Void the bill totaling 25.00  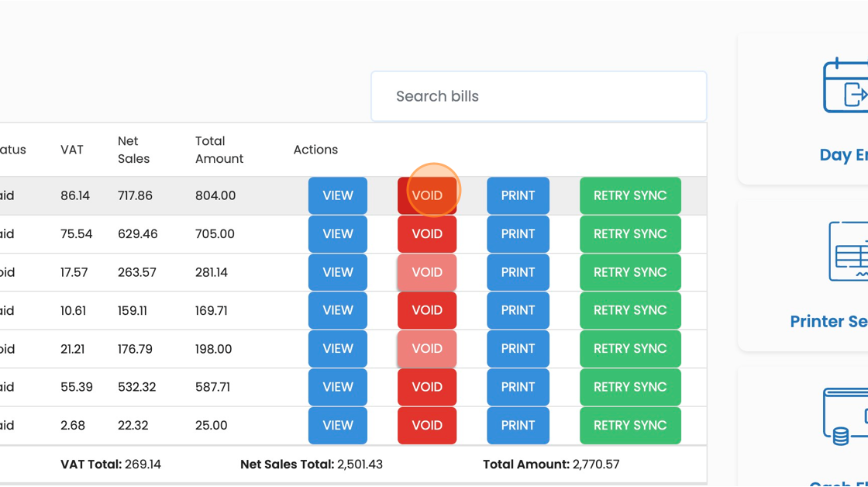pos(427,426)
